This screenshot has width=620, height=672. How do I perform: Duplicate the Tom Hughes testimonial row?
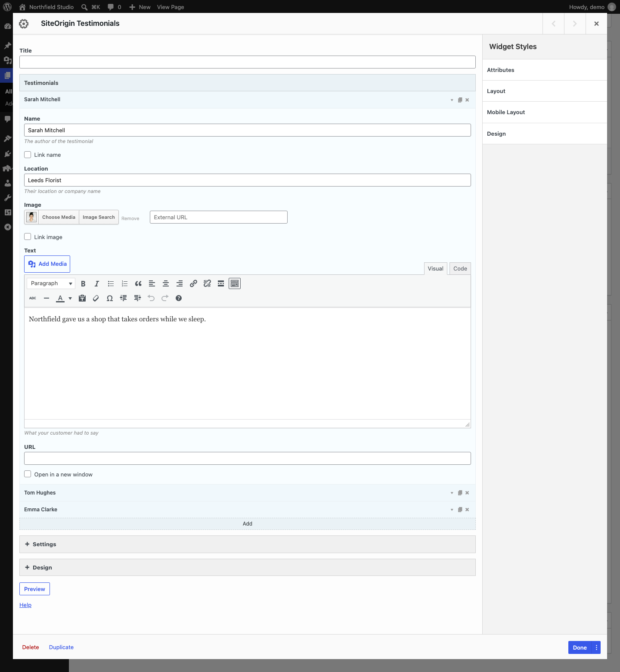point(460,493)
